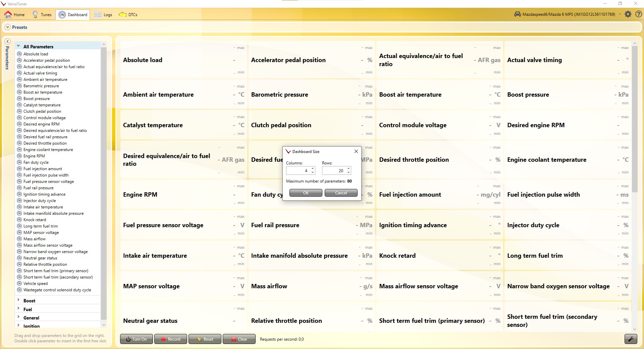Click the gauge icon beside Knock retard
The height and width of the screenshot is (349, 644).
pyautogui.click(x=19, y=219)
